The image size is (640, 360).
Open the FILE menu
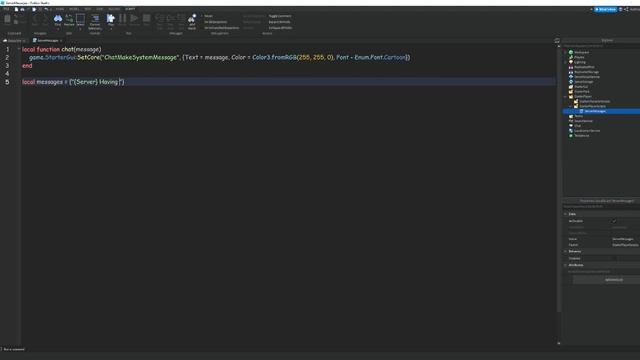pos(6,9)
